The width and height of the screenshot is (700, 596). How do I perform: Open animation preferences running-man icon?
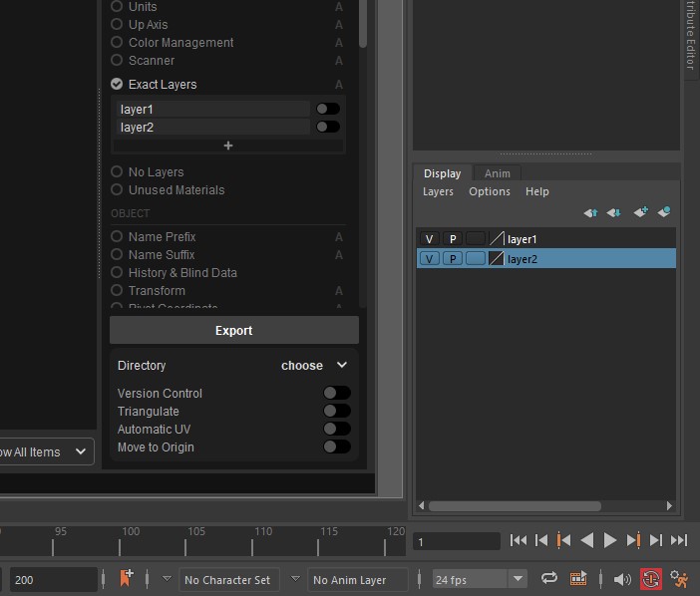click(679, 579)
